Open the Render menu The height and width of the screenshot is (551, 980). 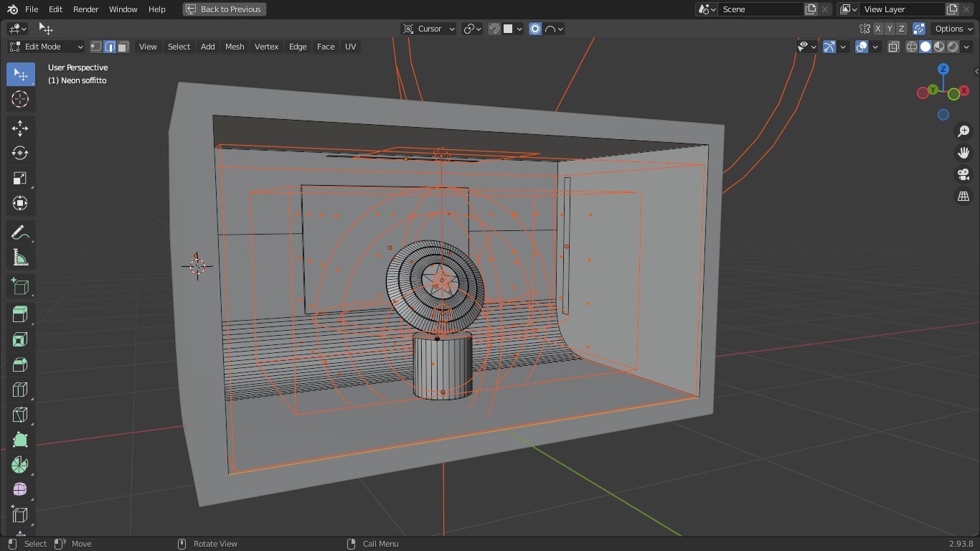point(85,9)
